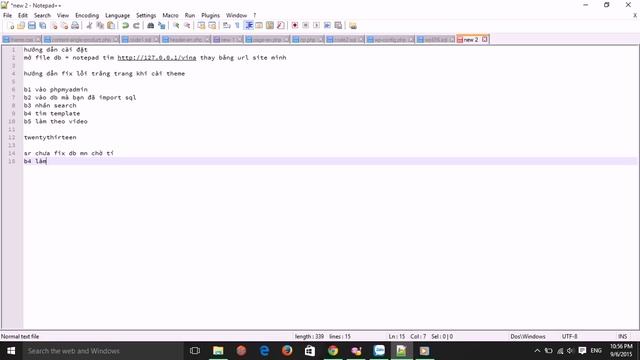Image resolution: width=640 pixels, height=360 pixels.
Task: Open the ? help menu
Action: click(255, 16)
